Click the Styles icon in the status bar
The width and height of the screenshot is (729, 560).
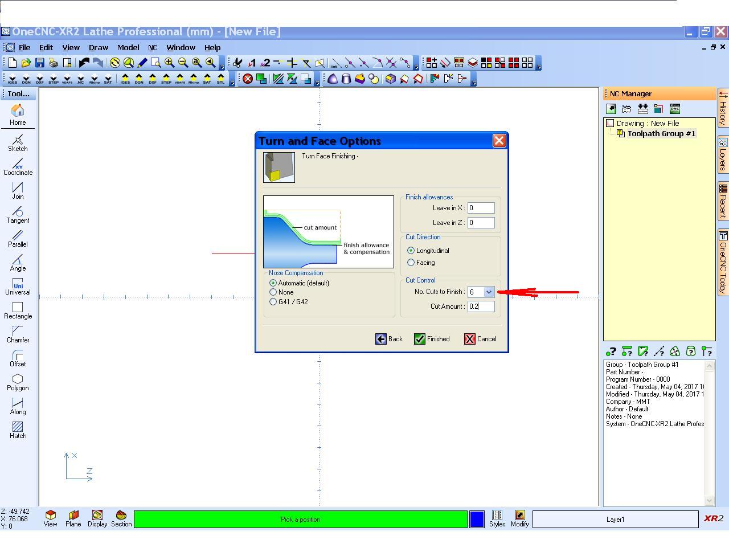click(497, 518)
